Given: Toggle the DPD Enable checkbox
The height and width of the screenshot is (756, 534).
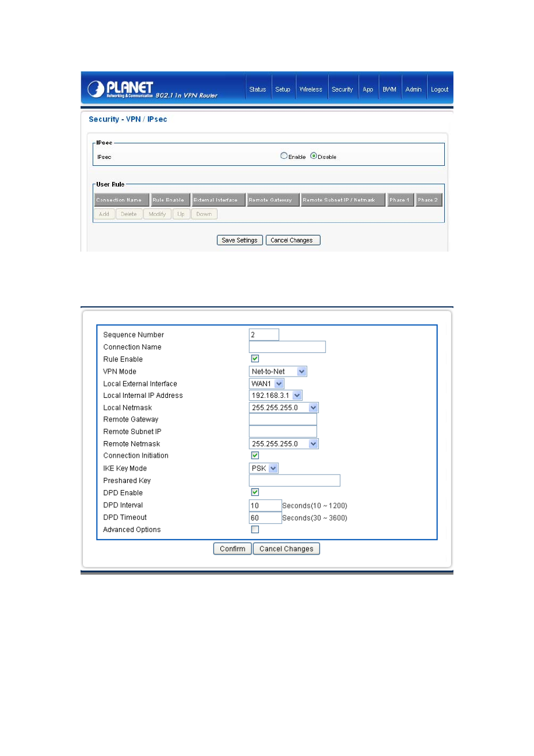Looking at the screenshot, I should point(255,492).
